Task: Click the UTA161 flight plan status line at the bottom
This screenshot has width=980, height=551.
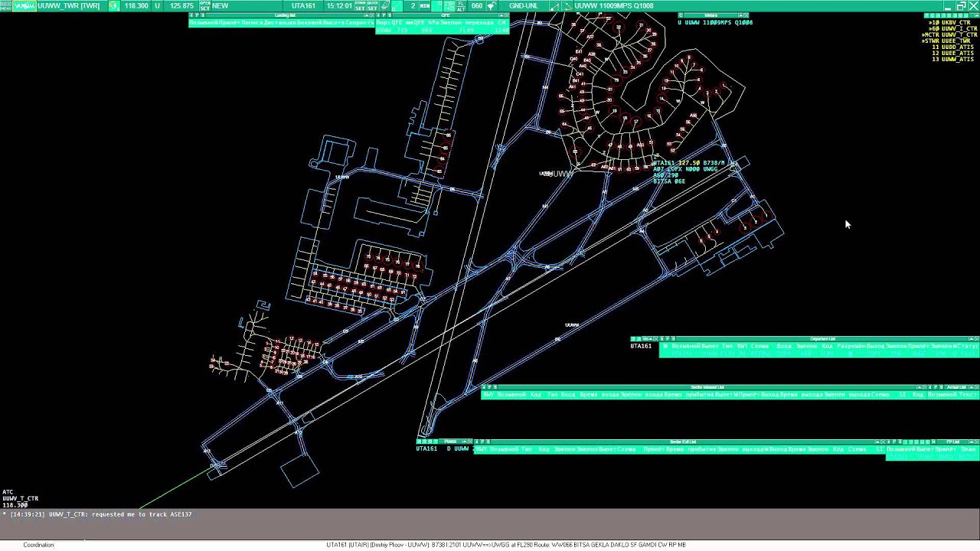Action: click(505, 545)
